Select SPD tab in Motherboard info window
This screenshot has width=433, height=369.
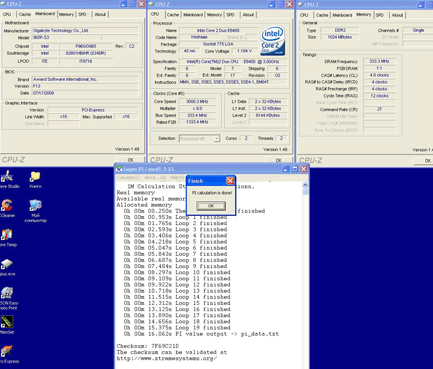(82, 14)
